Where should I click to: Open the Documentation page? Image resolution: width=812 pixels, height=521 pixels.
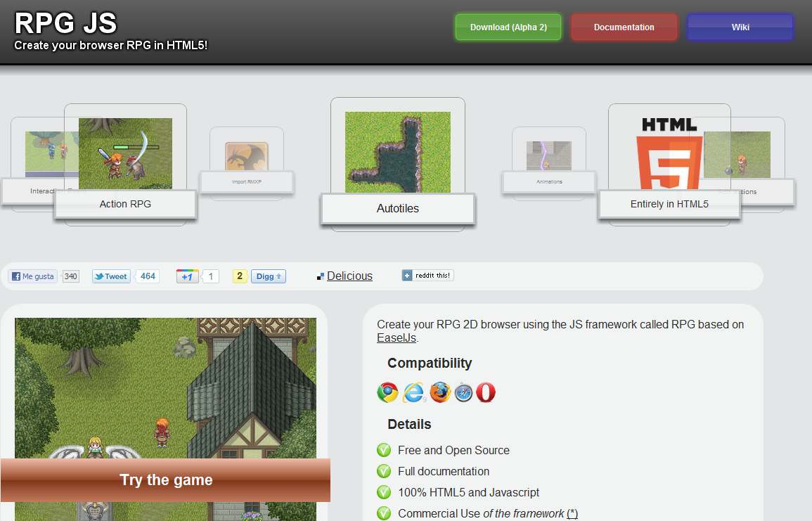tap(624, 27)
